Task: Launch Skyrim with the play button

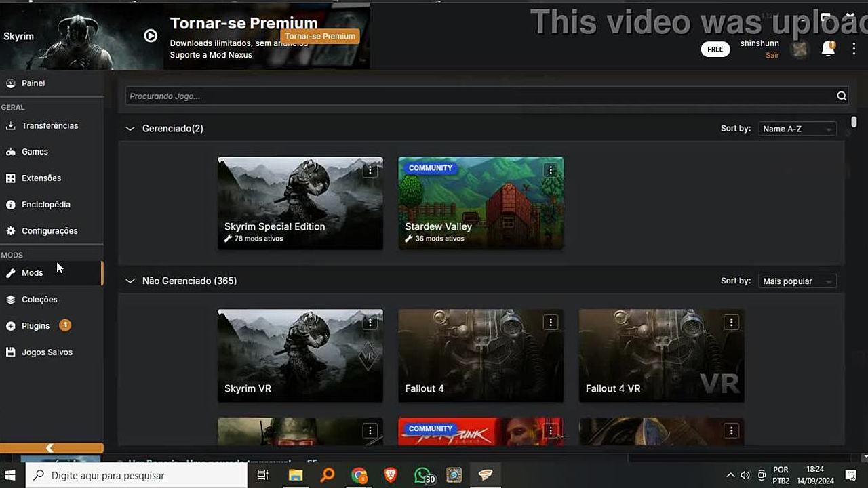Action: [151, 36]
